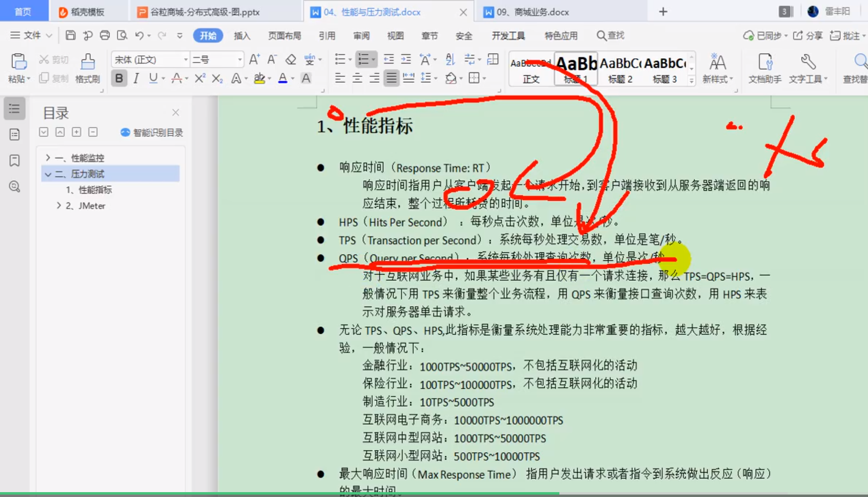
Task: Toggle Italic formatting button
Action: pyautogui.click(x=136, y=78)
